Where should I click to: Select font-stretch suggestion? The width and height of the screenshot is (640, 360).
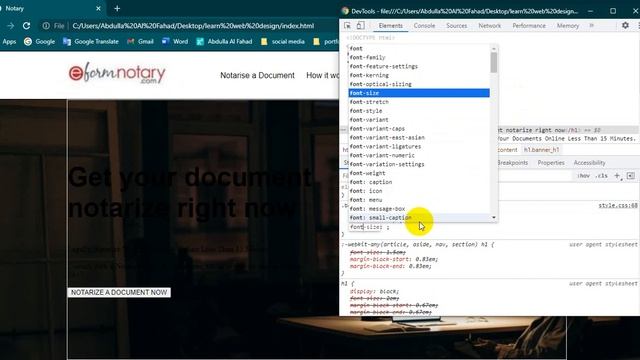[x=419, y=102]
